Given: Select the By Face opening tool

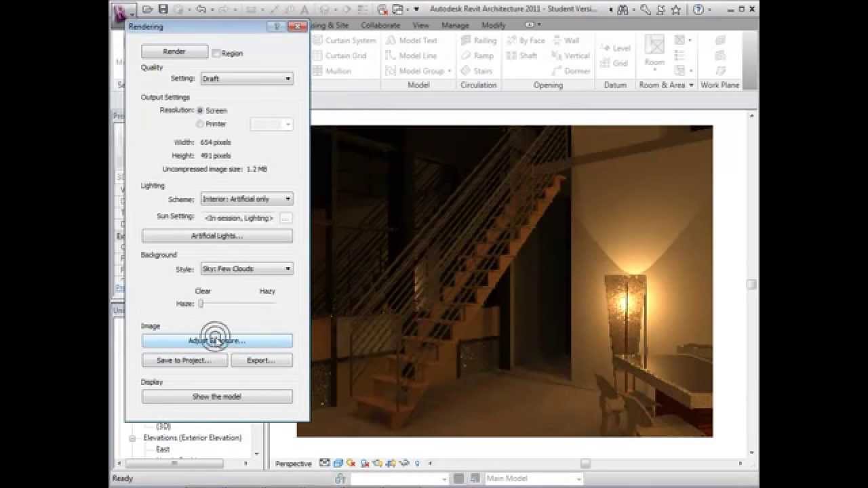Looking at the screenshot, I should pyautogui.click(x=526, y=41).
